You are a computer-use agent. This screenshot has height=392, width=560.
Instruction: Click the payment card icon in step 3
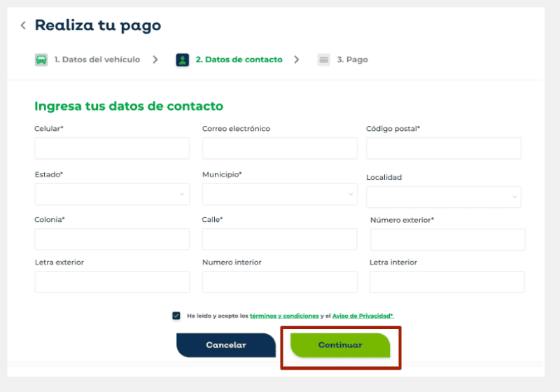click(323, 59)
